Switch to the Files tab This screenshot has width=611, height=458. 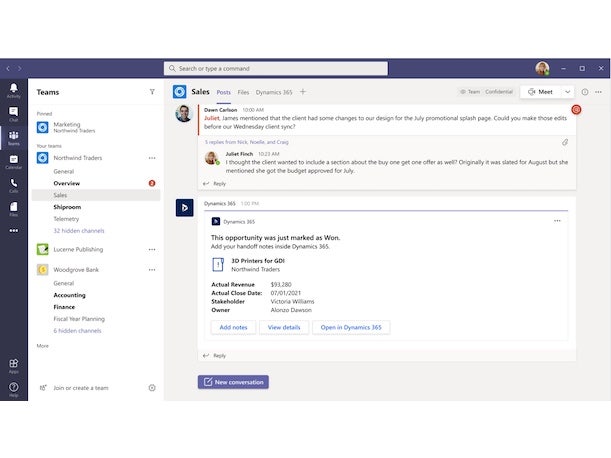point(243,92)
